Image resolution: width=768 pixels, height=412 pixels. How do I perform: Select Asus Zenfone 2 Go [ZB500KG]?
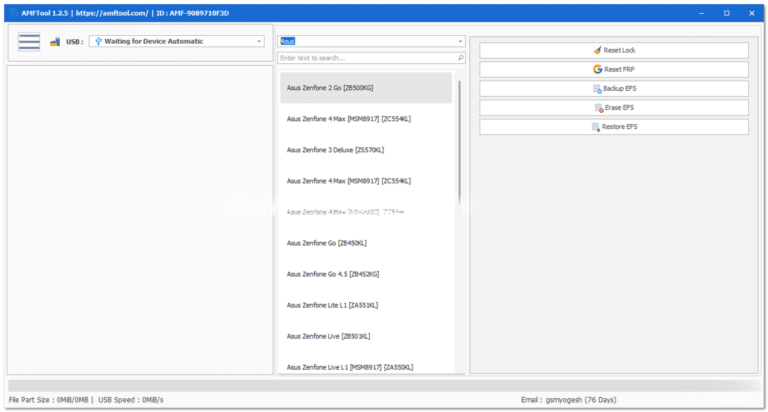point(366,88)
